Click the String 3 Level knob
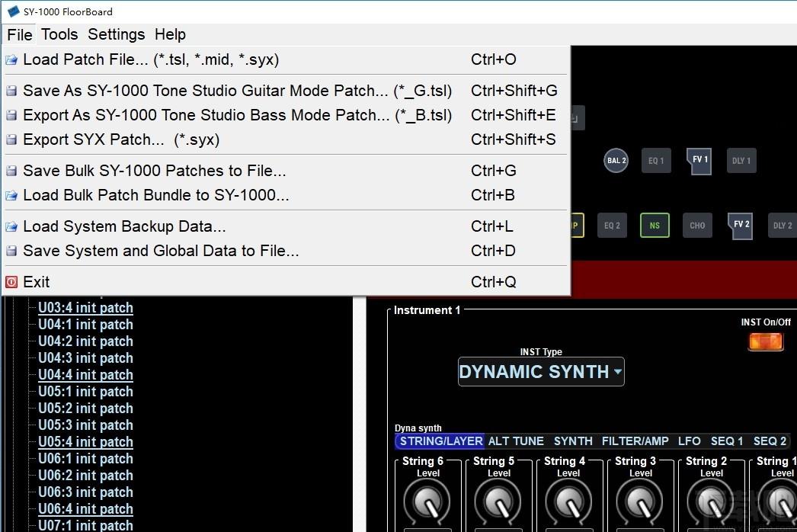This screenshot has width=797, height=532. pos(639,502)
